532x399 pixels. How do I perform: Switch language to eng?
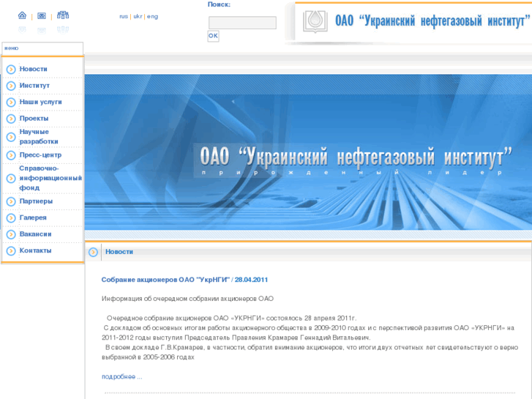pos(152,16)
